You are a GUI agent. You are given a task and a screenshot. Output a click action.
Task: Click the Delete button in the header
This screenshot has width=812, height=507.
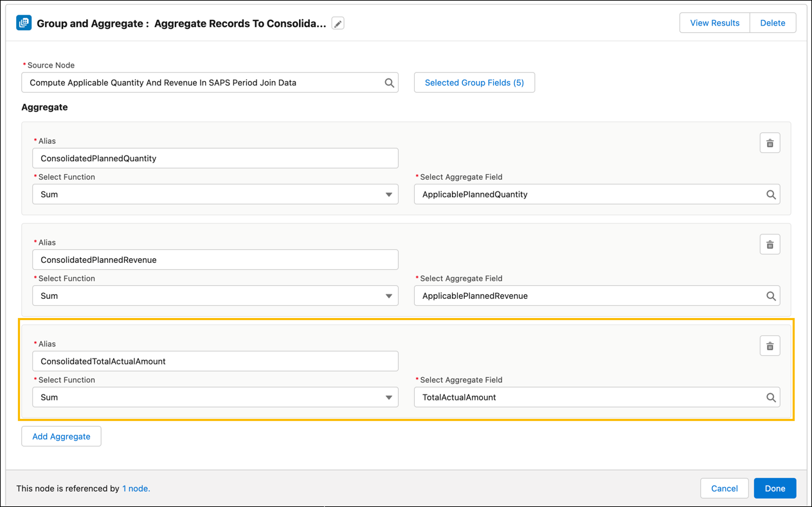click(x=772, y=22)
